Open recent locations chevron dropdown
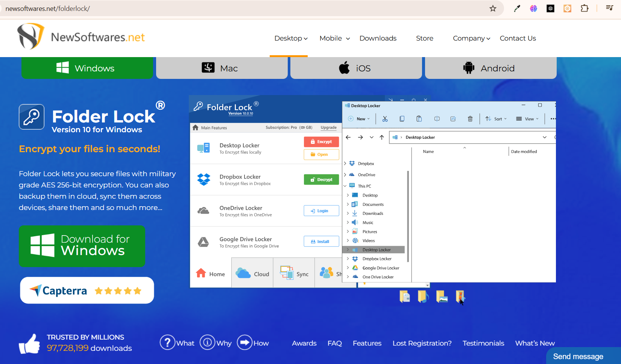 coord(372,137)
